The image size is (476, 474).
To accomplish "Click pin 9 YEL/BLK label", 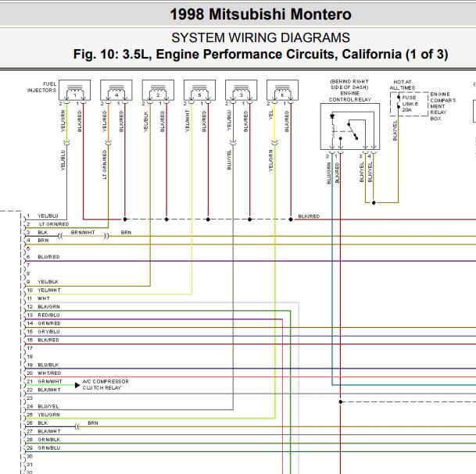I will click(x=48, y=282).
